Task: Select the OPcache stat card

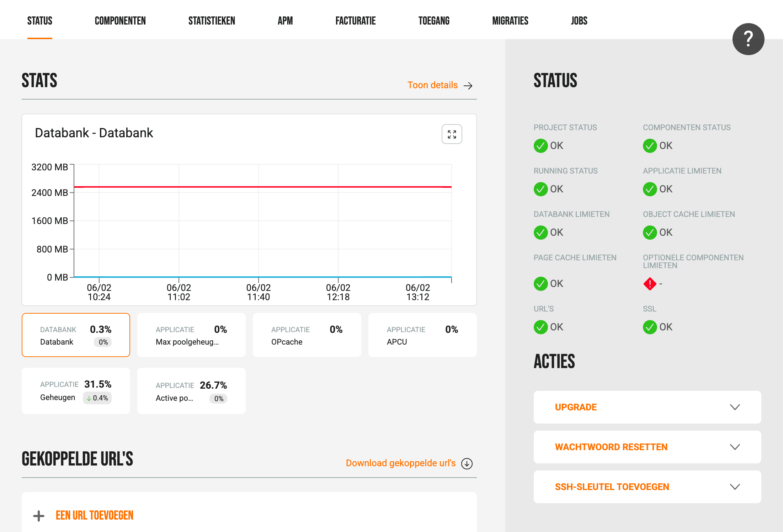Action: pos(307,335)
